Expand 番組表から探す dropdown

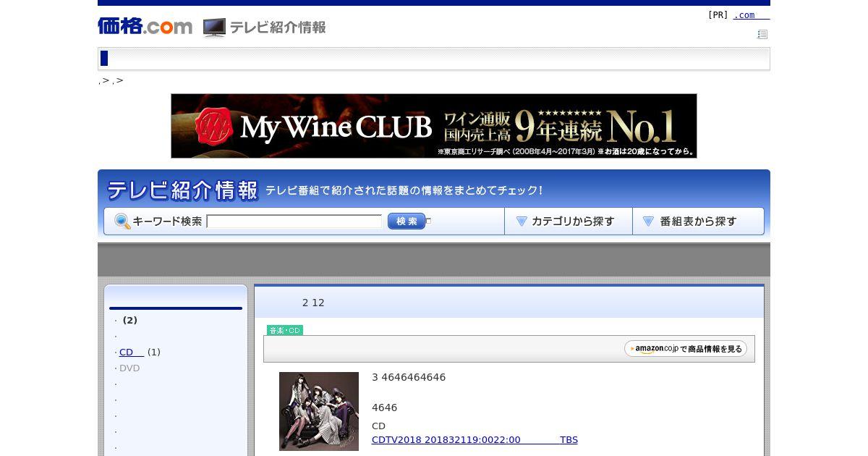(x=698, y=221)
